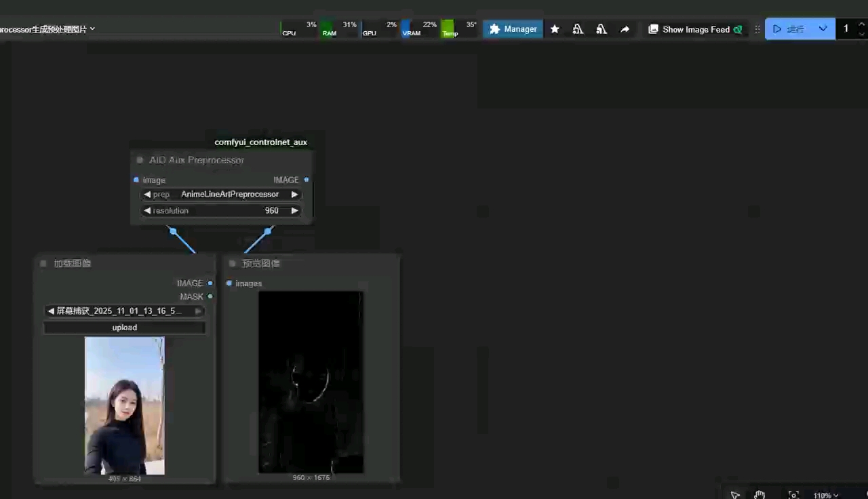Collapse the AIO Aux Preprocessor node
The height and width of the screenshot is (499, 868).
point(140,160)
